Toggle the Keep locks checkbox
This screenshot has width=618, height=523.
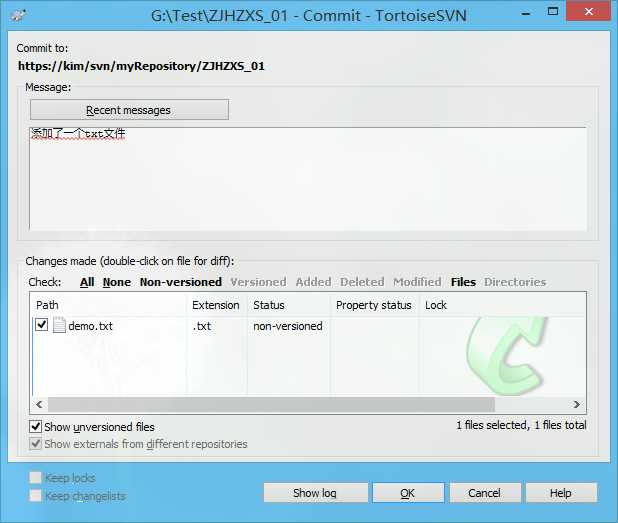click(x=35, y=478)
